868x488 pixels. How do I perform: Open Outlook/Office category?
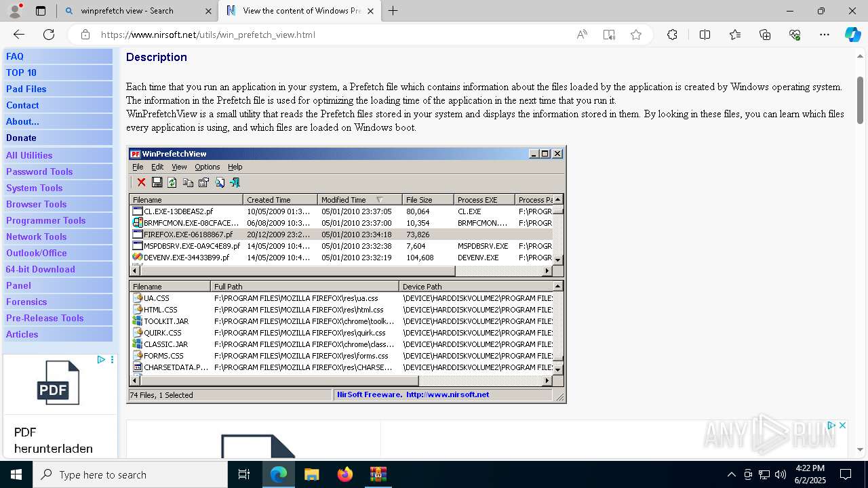tap(36, 253)
